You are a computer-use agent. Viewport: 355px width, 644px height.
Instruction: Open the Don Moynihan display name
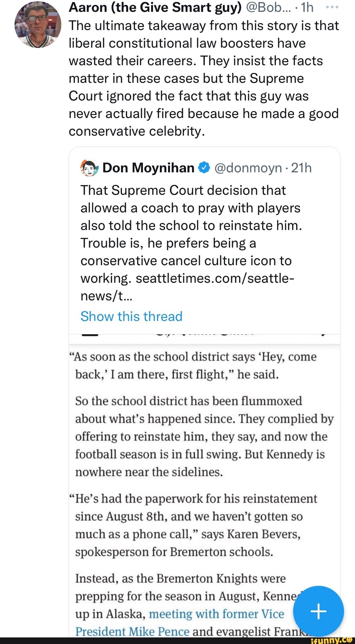148,168
